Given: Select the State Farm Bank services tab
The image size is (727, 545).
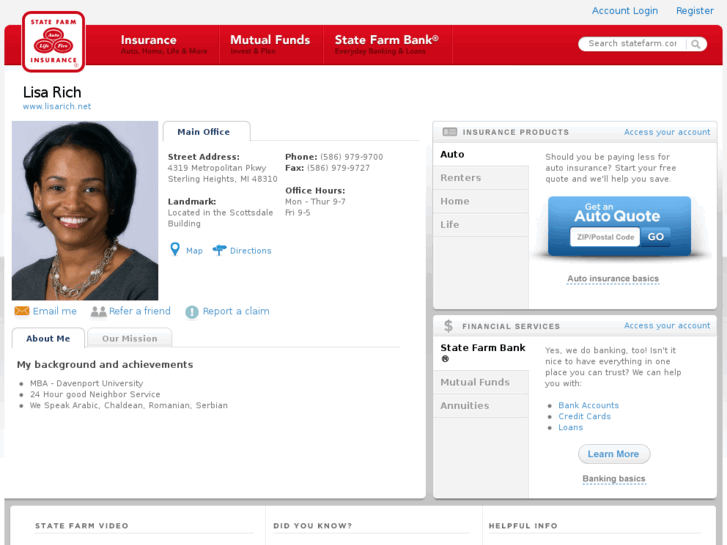Looking at the screenshot, I should (x=481, y=353).
